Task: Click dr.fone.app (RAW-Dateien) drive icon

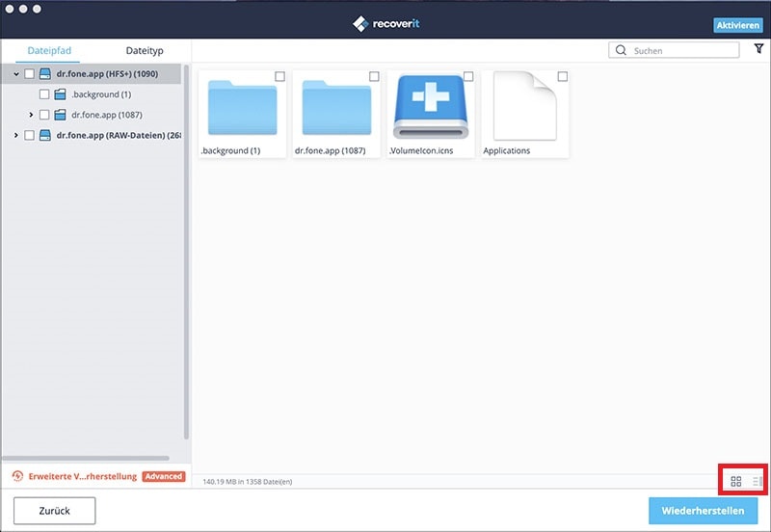Action: pos(45,135)
